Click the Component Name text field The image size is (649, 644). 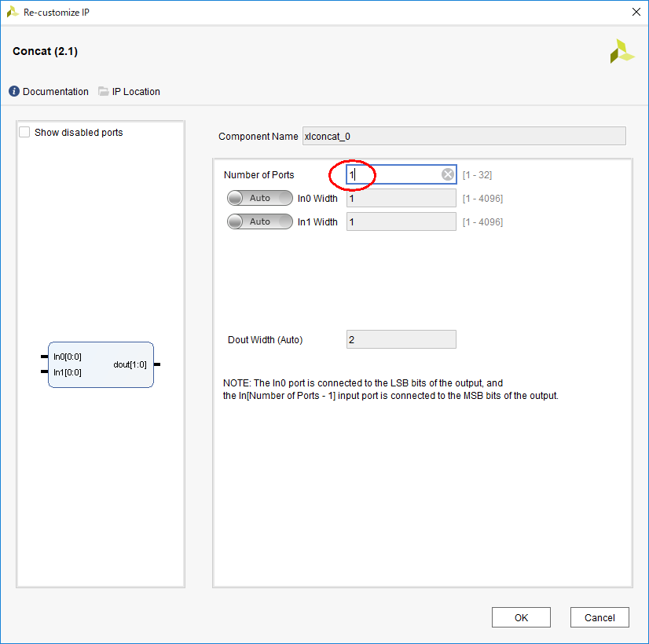[464, 136]
